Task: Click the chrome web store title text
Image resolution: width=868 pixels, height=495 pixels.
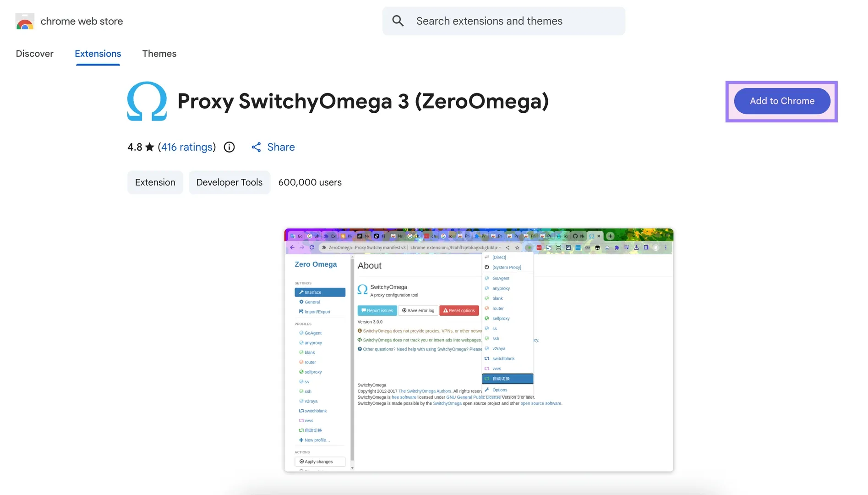Action: pos(82,21)
